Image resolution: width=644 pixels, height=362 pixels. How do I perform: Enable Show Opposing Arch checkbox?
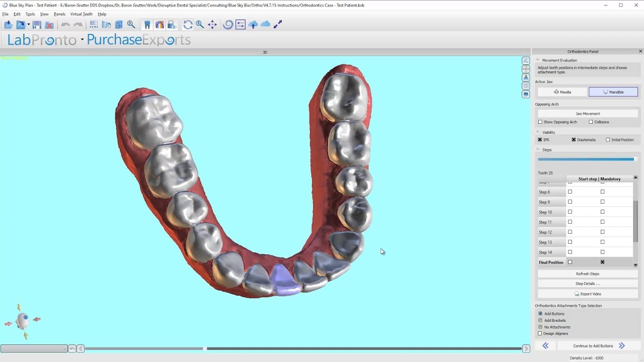(x=540, y=122)
